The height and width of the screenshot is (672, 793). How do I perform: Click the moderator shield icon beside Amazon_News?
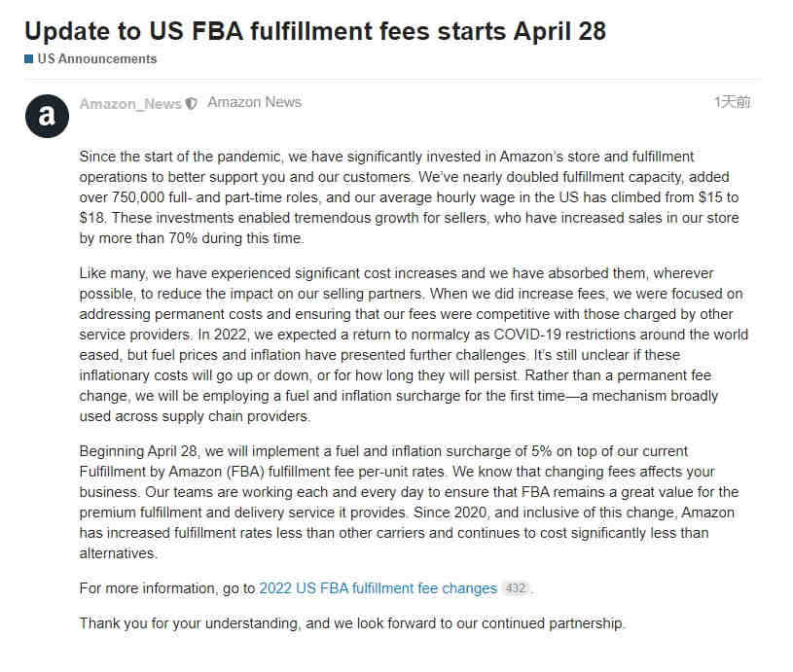pyautogui.click(x=191, y=104)
